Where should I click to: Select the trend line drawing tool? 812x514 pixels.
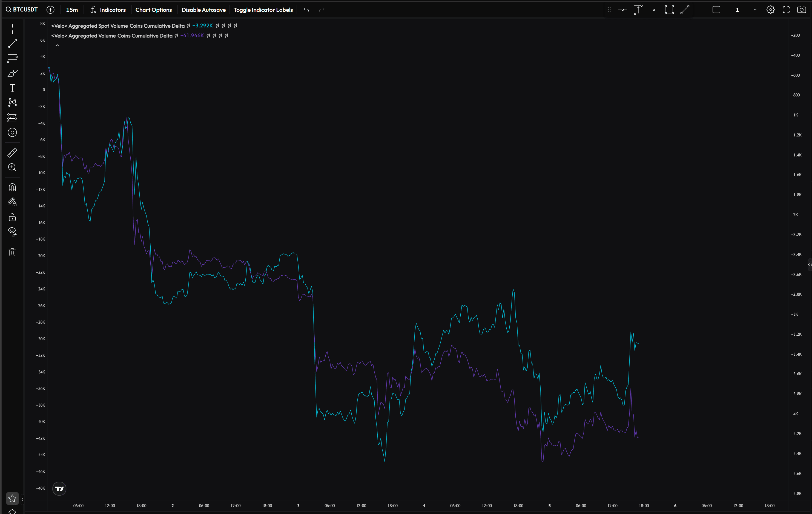13,44
